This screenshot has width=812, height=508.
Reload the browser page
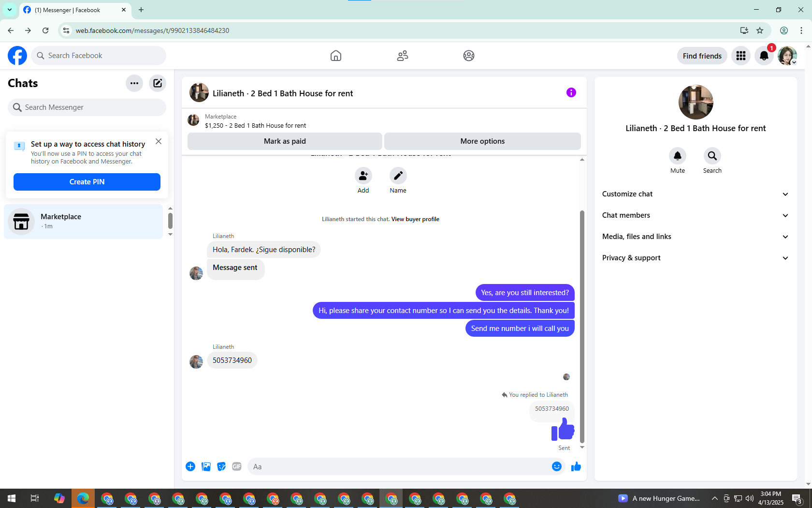tap(45, 30)
